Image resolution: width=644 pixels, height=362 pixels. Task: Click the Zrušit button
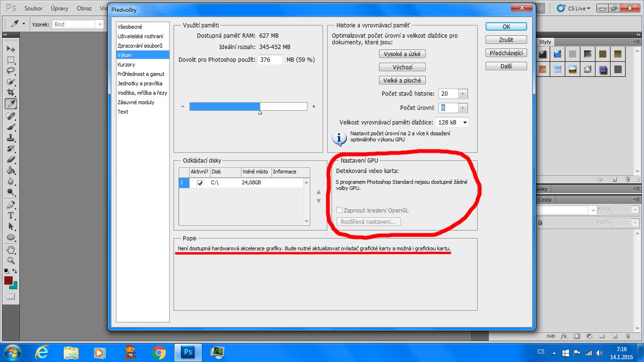click(506, 40)
